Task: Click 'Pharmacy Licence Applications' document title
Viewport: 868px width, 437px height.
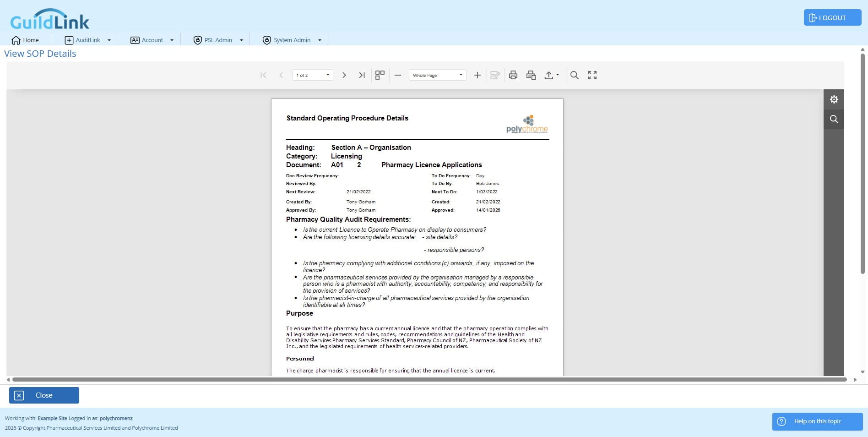Action: (431, 165)
